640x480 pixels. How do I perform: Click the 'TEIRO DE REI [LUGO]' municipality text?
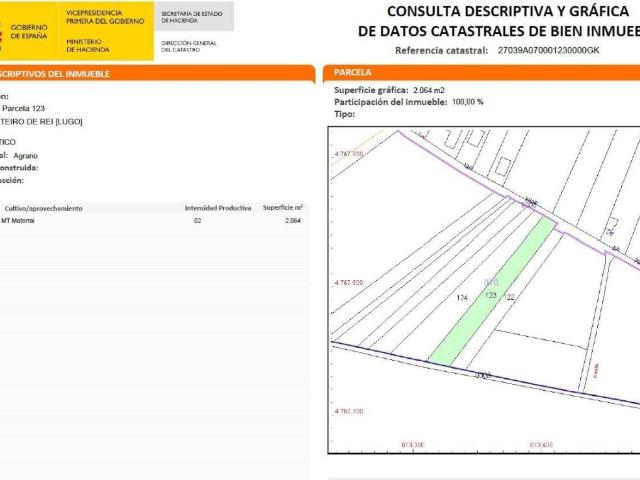(x=41, y=122)
